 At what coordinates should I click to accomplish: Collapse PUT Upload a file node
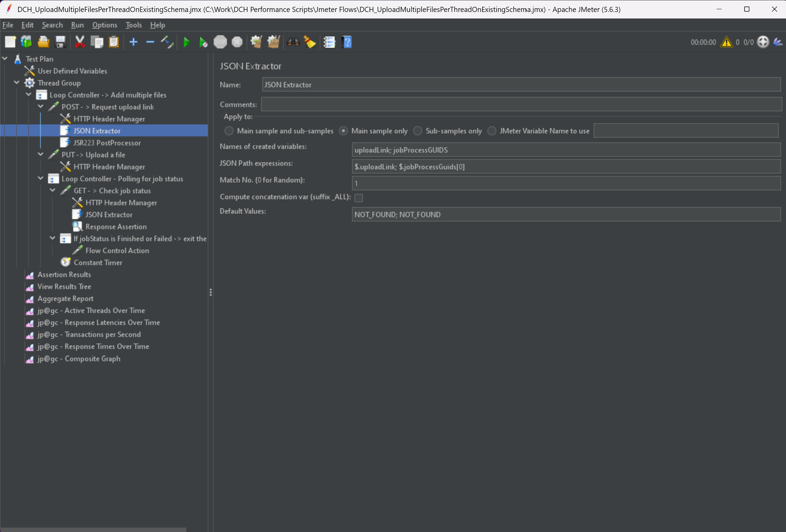coord(41,155)
